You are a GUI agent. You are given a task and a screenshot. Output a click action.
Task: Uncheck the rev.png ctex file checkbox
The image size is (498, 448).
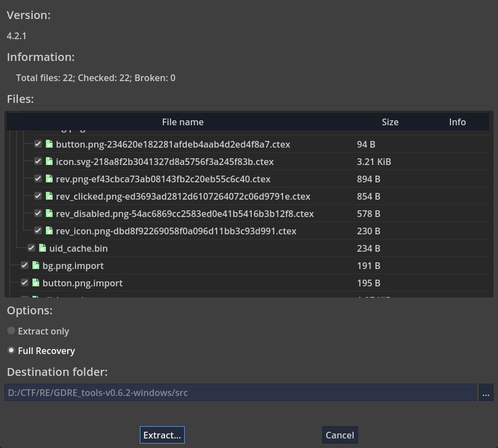pyautogui.click(x=38, y=179)
